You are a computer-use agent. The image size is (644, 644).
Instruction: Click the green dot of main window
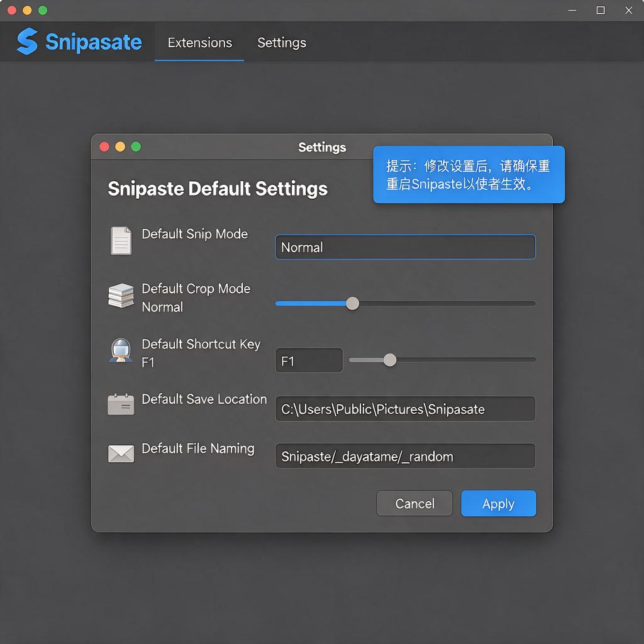click(x=43, y=10)
